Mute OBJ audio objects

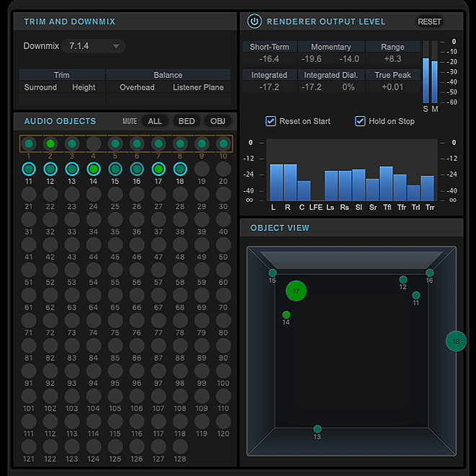(218, 121)
